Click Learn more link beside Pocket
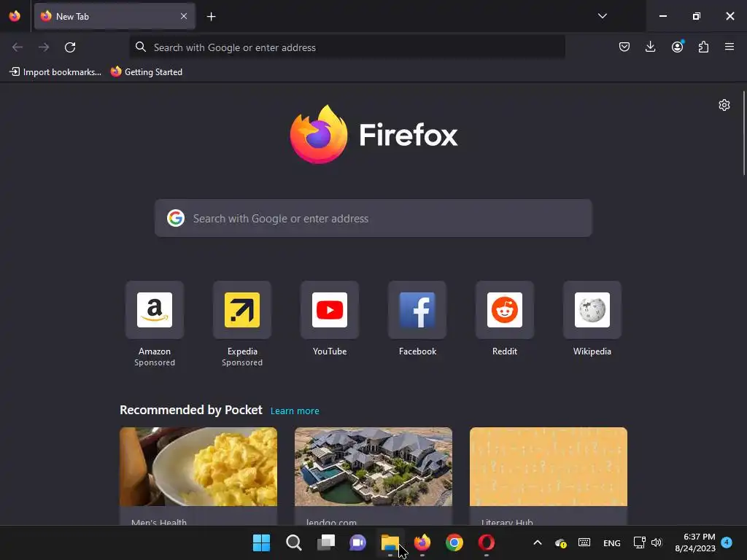The image size is (747, 560). click(x=295, y=411)
